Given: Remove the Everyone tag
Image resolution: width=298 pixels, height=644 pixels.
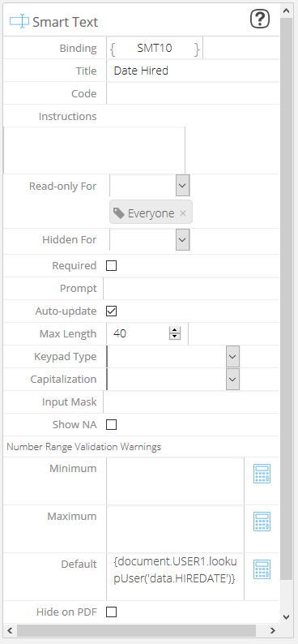Looking at the screenshot, I should click(183, 213).
